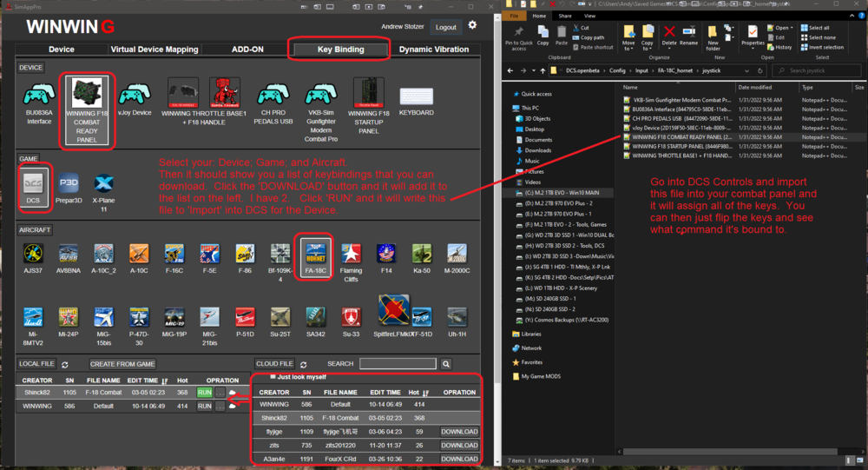
Task: Click the Logout button
Action: click(445, 27)
